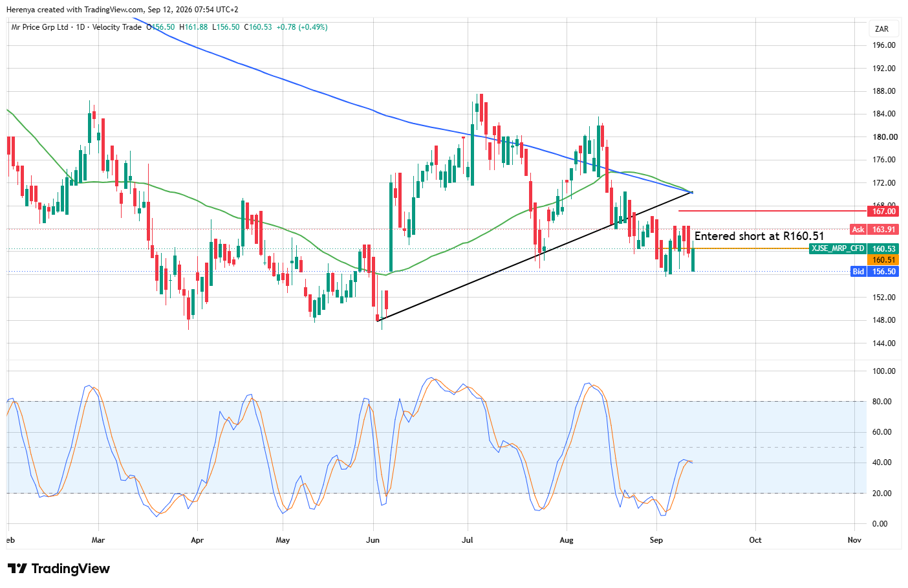Select the ZAR currency label
This screenshot has height=588, width=908.
(x=881, y=29)
